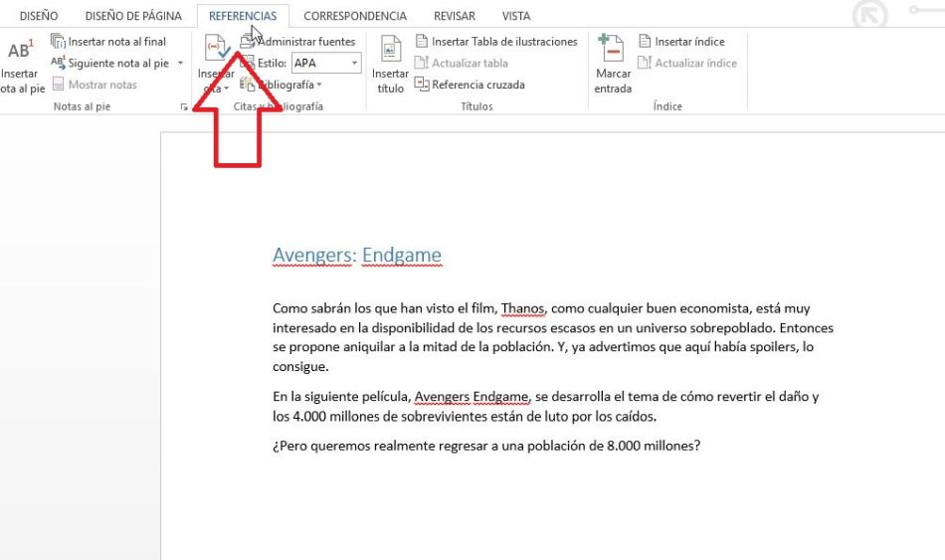Click the greyed Mostrar notas command
The image size is (945, 560).
pyautogui.click(x=94, y=85)
